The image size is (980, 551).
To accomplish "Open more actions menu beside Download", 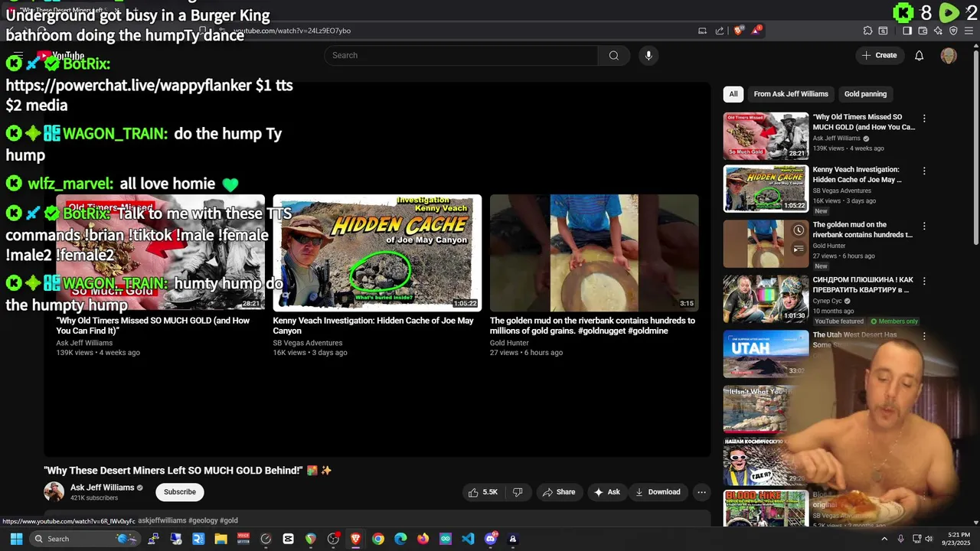I will [701, 492].
